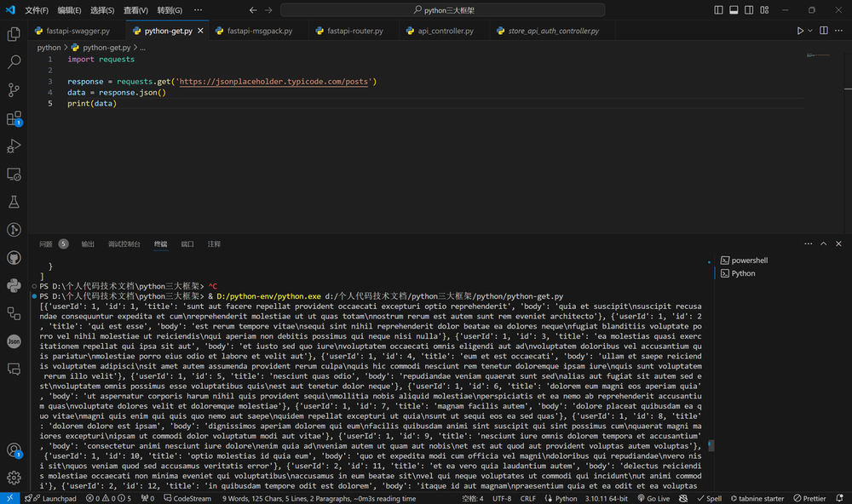Screen dimensions: 852x504
Task: Open the run button dropdown arrow
Action: click(x=810, y=31)
